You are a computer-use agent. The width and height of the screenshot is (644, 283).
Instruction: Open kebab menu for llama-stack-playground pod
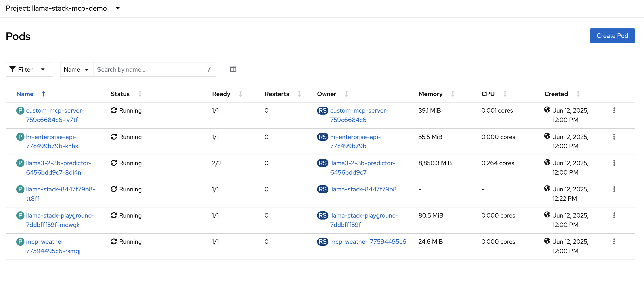614,215
